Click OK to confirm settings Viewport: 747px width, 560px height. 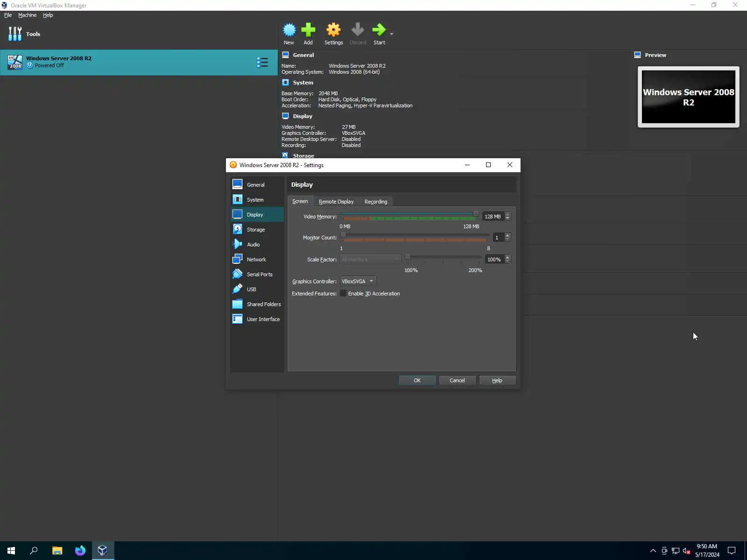click(417, 380)
